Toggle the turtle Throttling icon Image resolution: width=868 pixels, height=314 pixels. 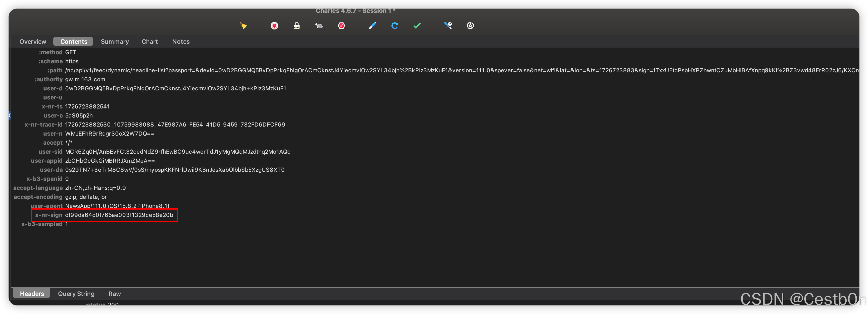(x=319, y=26)
